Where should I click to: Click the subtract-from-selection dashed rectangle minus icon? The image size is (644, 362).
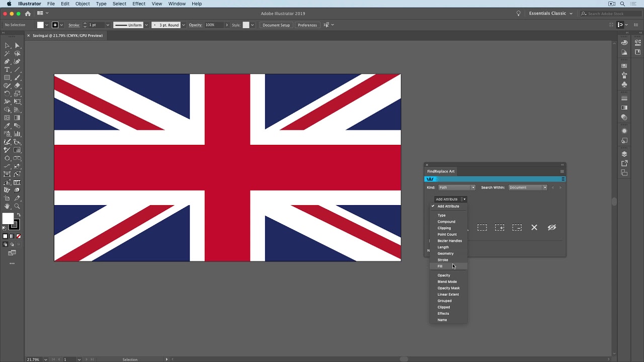click(517, 228)
